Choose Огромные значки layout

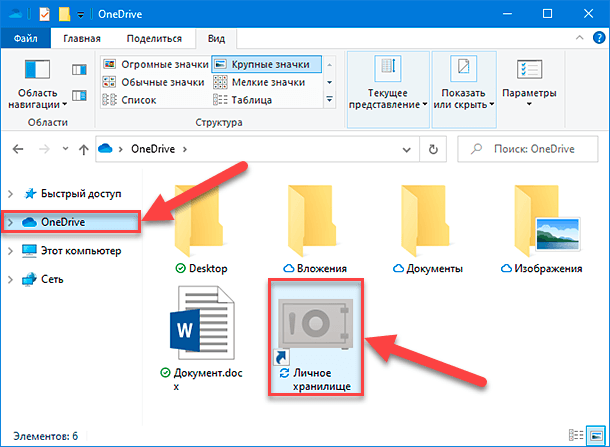point(156,64)
